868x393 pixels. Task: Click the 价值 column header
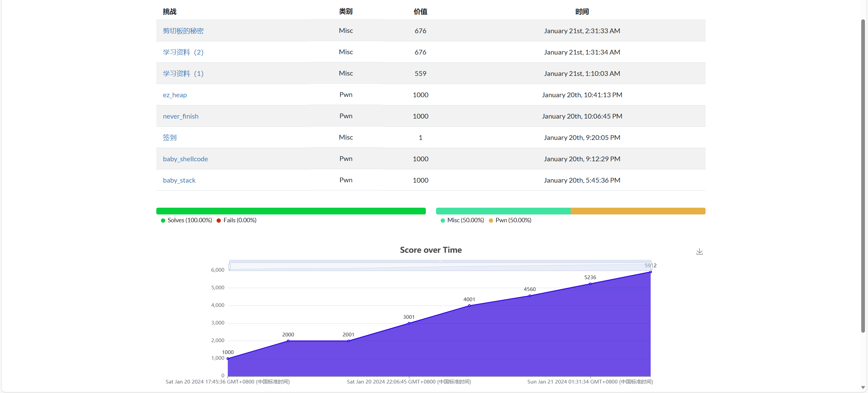(x=420, y=12)
